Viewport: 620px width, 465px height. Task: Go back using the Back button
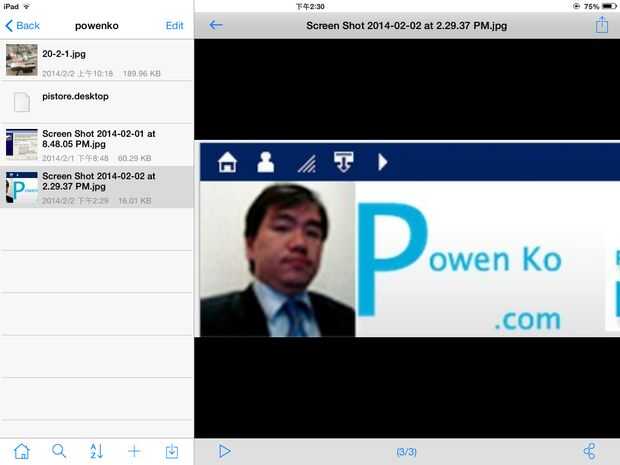[23, 26]
